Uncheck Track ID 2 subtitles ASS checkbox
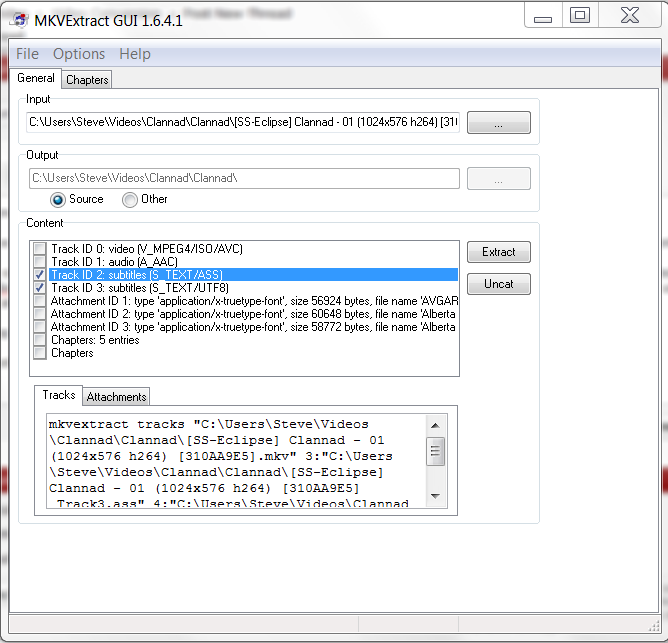The width and height of the screenshot is (668, 643). [40, 274]
